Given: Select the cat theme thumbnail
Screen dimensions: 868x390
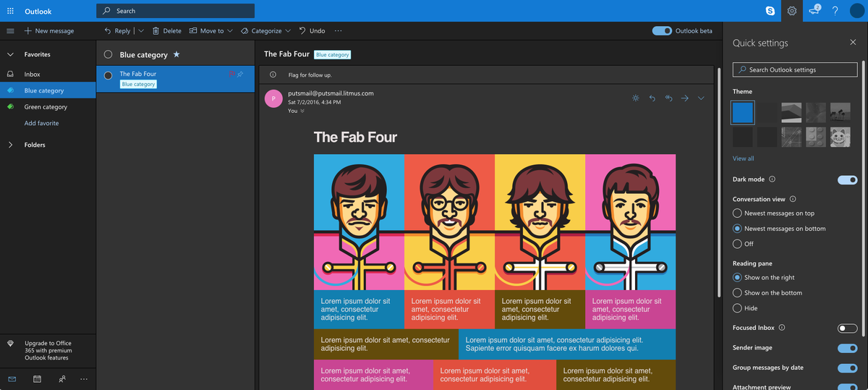Looking at the screenshot, I should (x=841, y=137).
